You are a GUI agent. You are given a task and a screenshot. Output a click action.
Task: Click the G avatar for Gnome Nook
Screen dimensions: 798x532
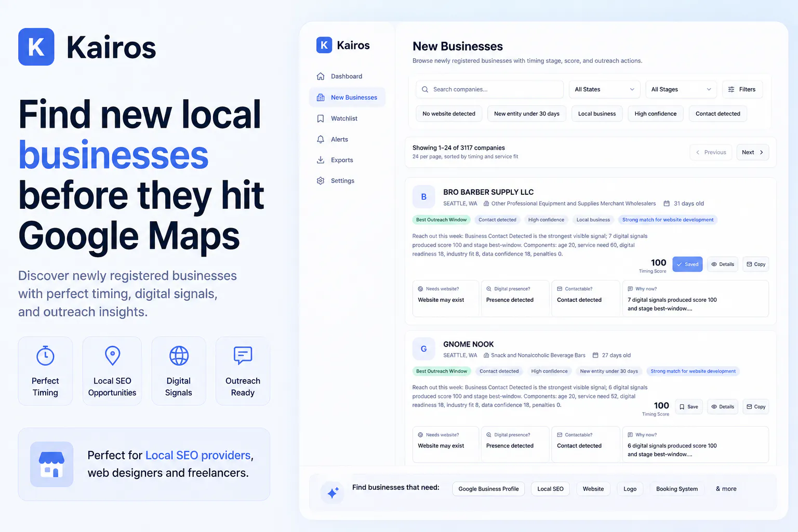click(424, 349)
